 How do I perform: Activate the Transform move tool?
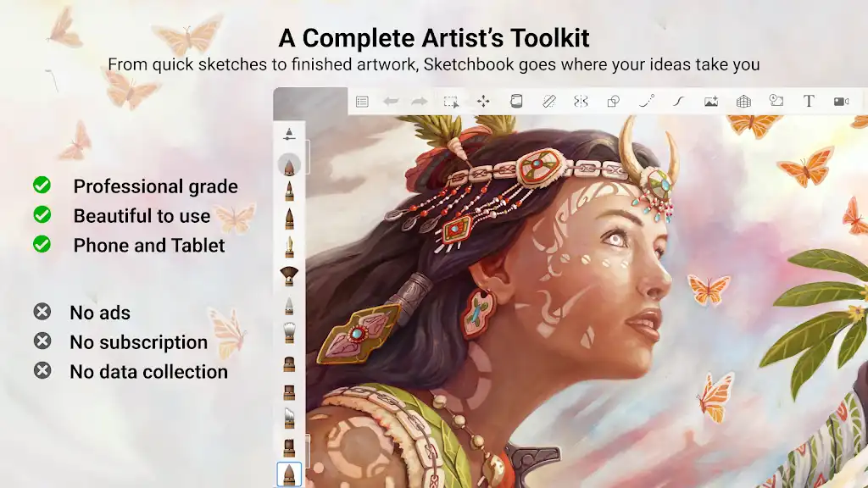(x=483, y=102)
